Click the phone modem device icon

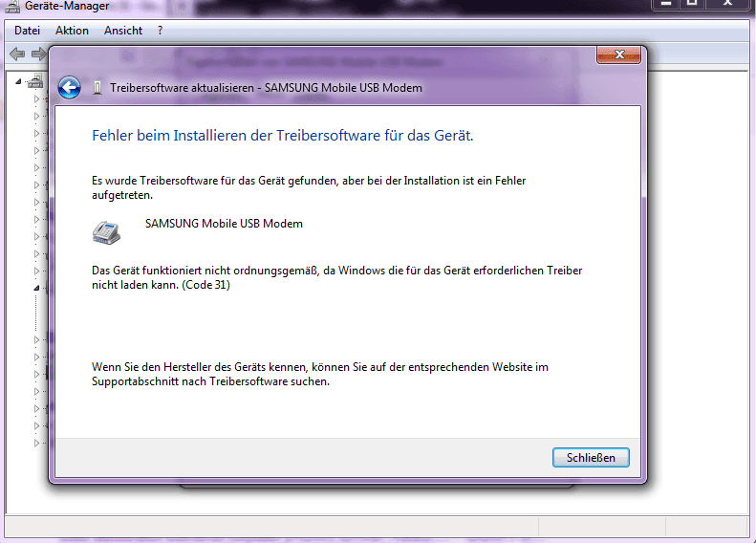click(106, 233)
